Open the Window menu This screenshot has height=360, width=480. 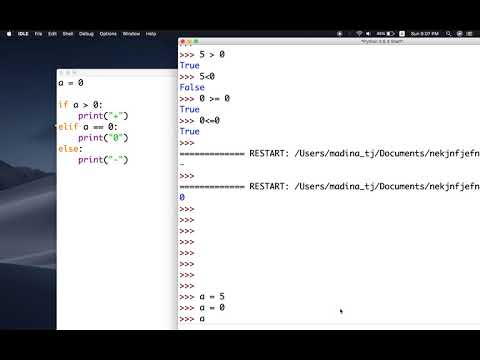131,34
